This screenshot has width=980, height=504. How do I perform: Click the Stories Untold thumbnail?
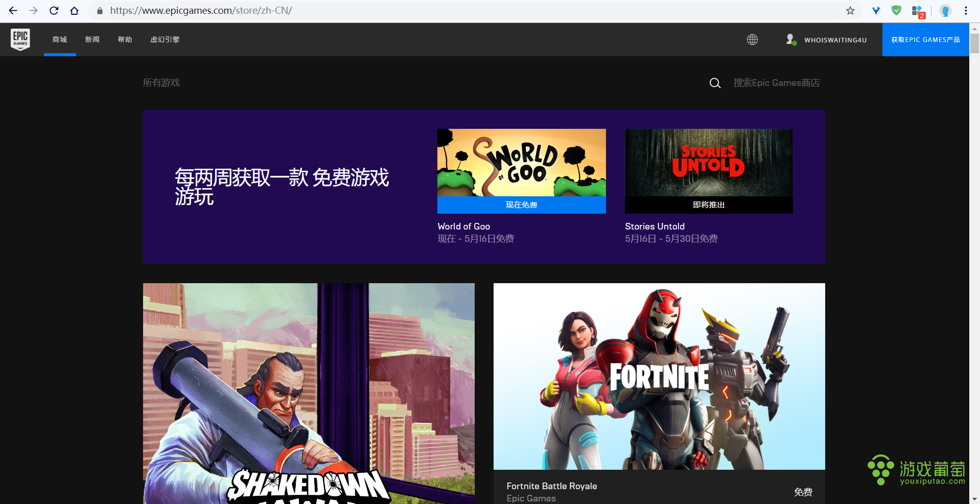[x=709, y=163]
